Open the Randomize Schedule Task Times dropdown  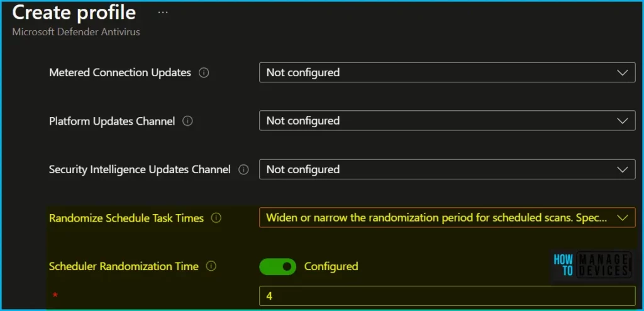[447, 218]
